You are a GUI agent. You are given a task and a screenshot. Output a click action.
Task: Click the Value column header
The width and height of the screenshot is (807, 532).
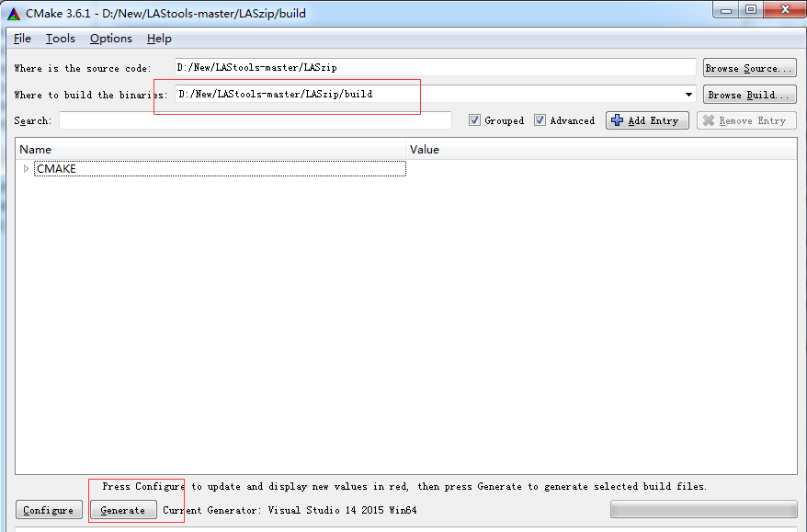(x=601, y=149)
